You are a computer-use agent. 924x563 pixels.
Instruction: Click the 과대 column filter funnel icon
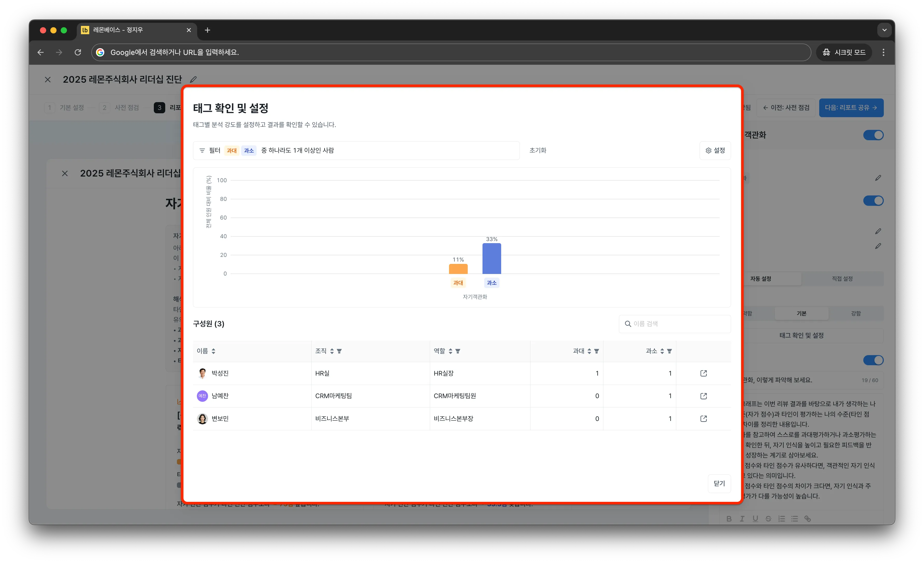[597, 351]
